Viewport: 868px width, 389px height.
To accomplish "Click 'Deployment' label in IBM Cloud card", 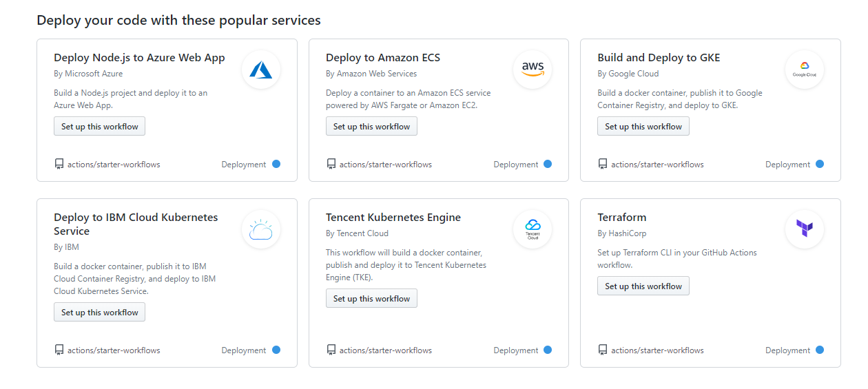I will [244, 350].
